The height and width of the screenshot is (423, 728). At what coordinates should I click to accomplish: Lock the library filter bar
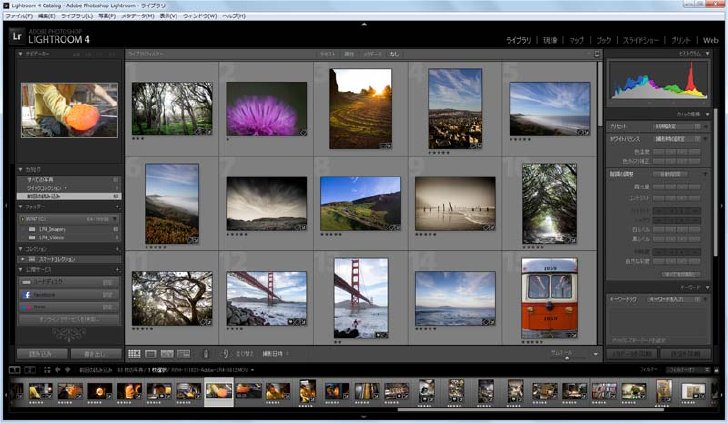tap(597, 54)
